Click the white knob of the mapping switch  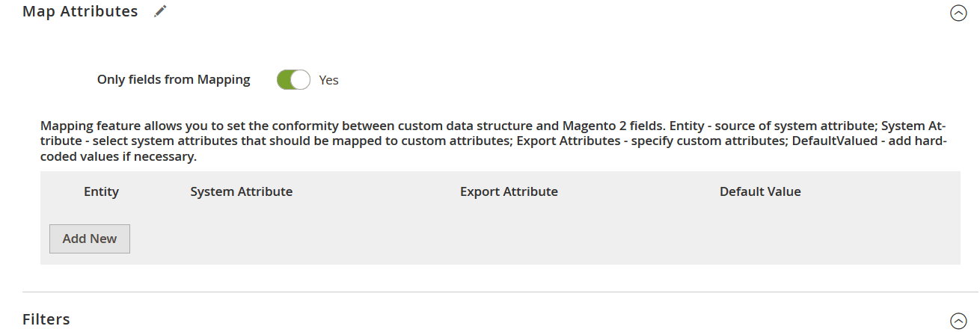[301, 79]
